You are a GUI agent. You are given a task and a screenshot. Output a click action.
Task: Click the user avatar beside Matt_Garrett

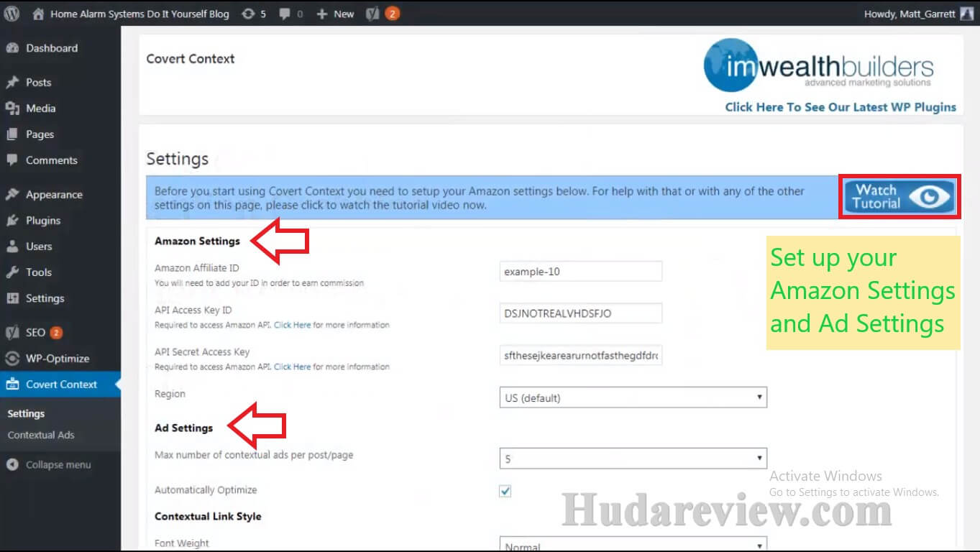pyautogui.click(x=967, y=14)
